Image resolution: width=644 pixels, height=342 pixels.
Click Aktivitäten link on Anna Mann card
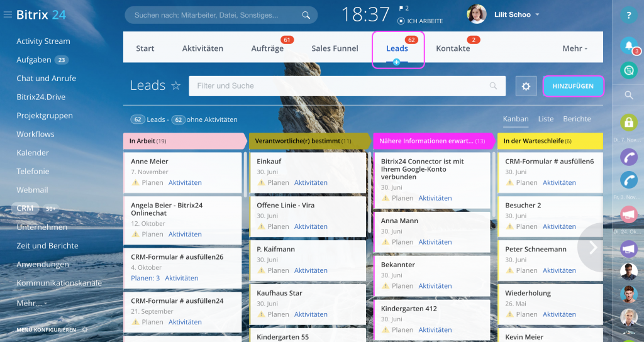point(435,242)
